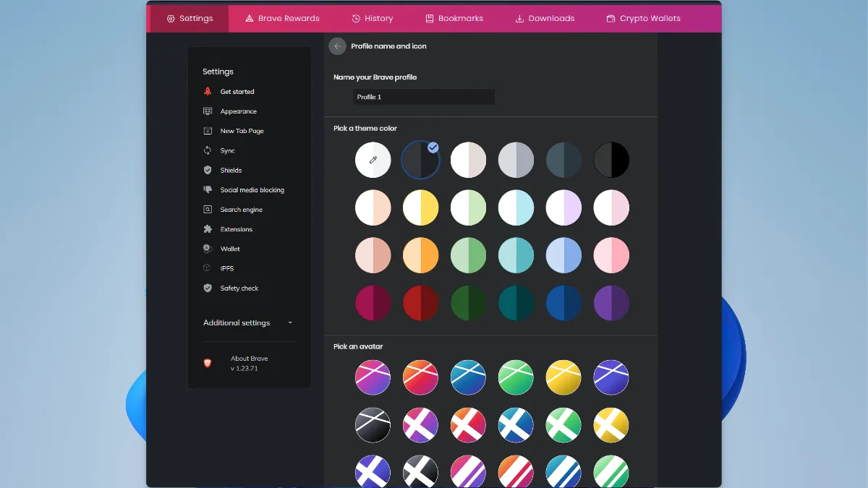Select the orange-red avatar with thin lines
868x488 pixels.
click(421, 377)
